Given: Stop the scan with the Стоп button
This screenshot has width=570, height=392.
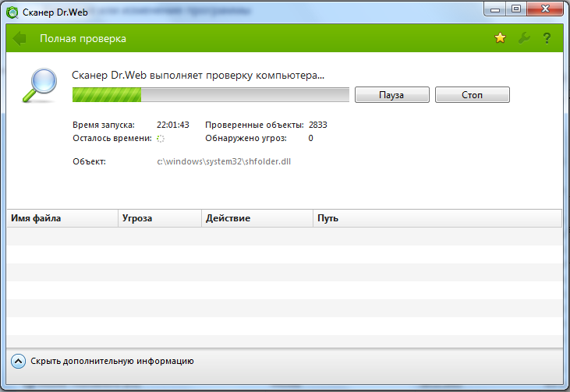Looking at the screenshot, I should [x=472, y=94].
